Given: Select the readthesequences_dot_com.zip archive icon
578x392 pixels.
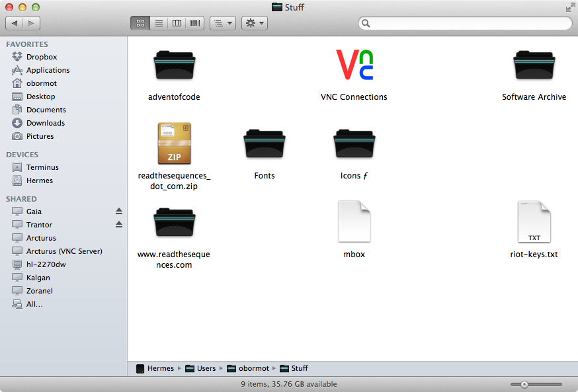Looking at the screenshot, I should (175, 143).
